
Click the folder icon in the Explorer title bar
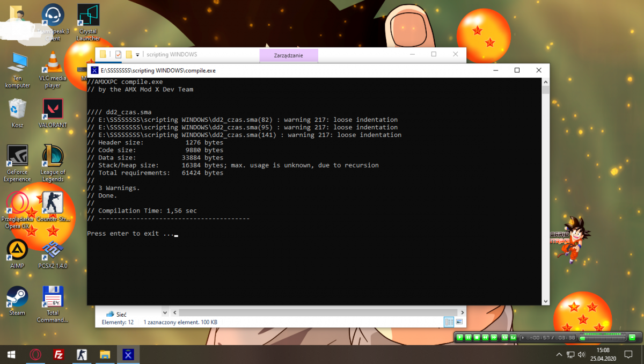(103, 54)
